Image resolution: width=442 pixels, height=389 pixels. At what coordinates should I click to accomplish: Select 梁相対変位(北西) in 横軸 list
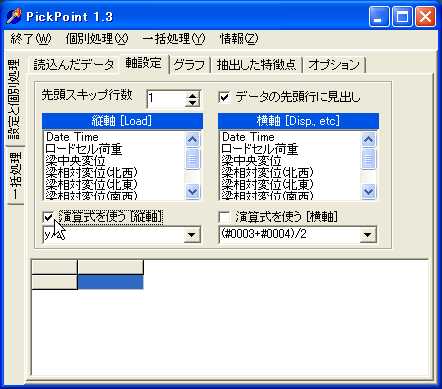(x=267, y=173)
